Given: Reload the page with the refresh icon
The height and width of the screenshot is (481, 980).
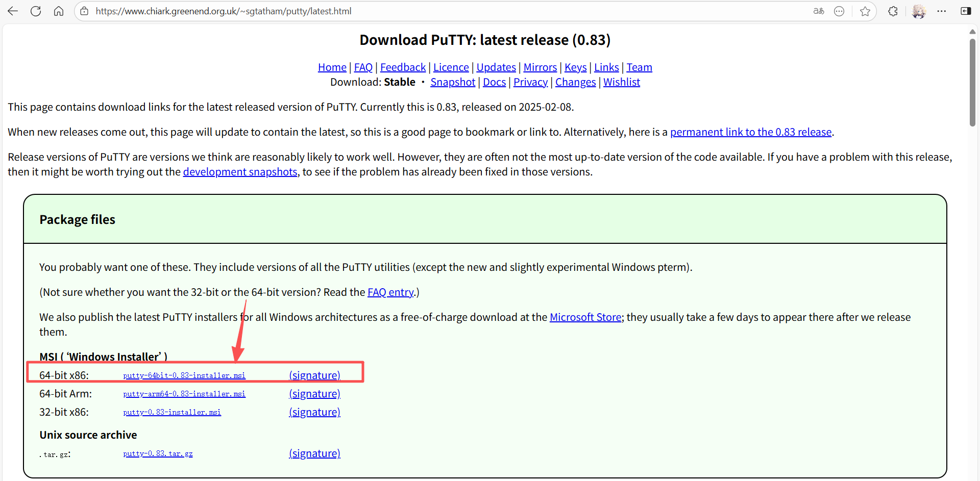Looking at the screenshot, I should (x=36, y=11).
